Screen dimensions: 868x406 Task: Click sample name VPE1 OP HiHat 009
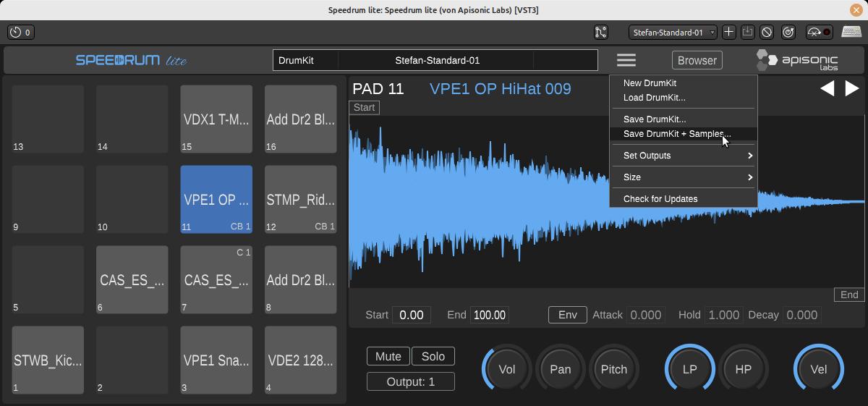[501, 88]
